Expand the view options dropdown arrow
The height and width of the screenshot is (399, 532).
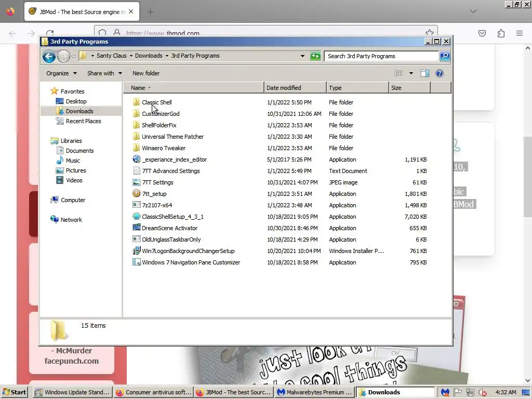[411, 73]
